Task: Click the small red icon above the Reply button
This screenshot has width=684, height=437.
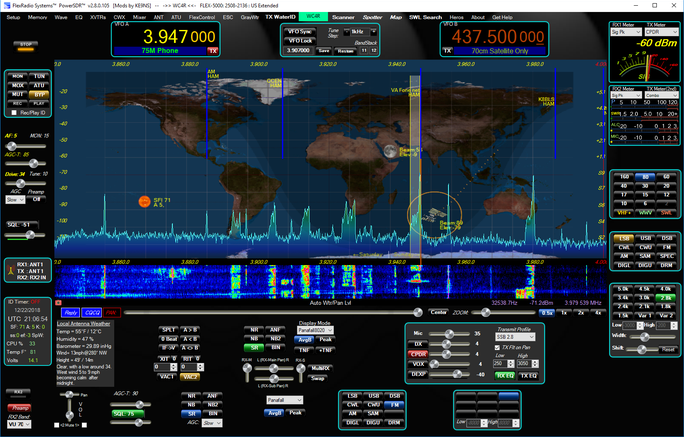Action: 58,302
